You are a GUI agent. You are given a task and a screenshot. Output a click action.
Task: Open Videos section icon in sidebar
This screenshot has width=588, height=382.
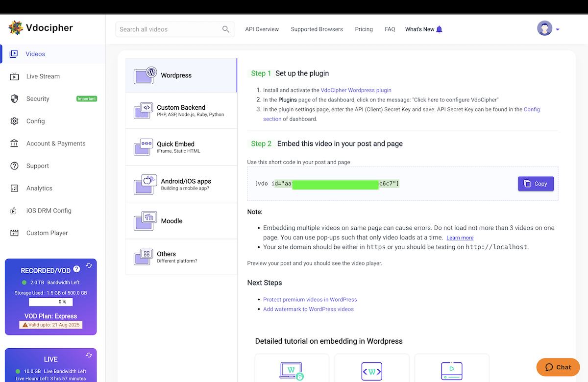(x=14, y=54)
